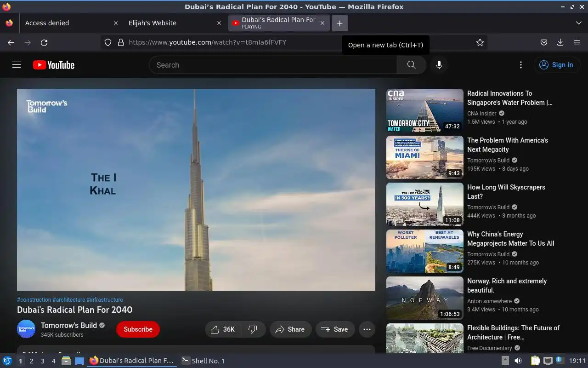The image size is (588, 368).
Task: Click the YouTube search input field
Action: (x=273, y=65)
